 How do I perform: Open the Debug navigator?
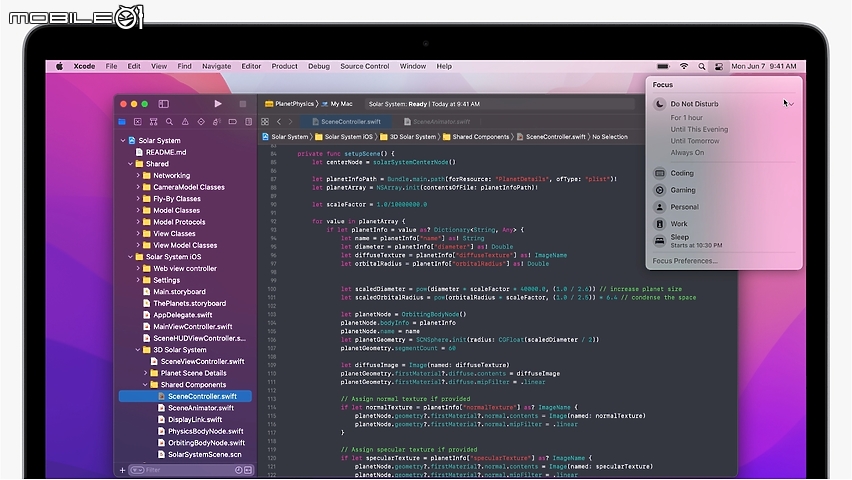(217, 122)
